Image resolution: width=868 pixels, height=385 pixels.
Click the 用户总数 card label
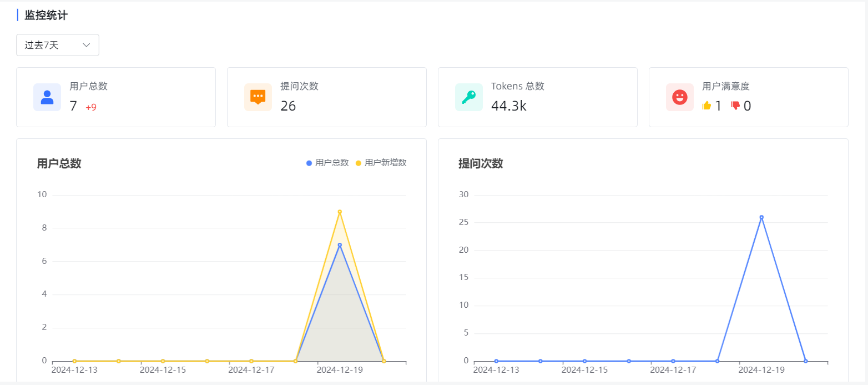coord(88,86)
